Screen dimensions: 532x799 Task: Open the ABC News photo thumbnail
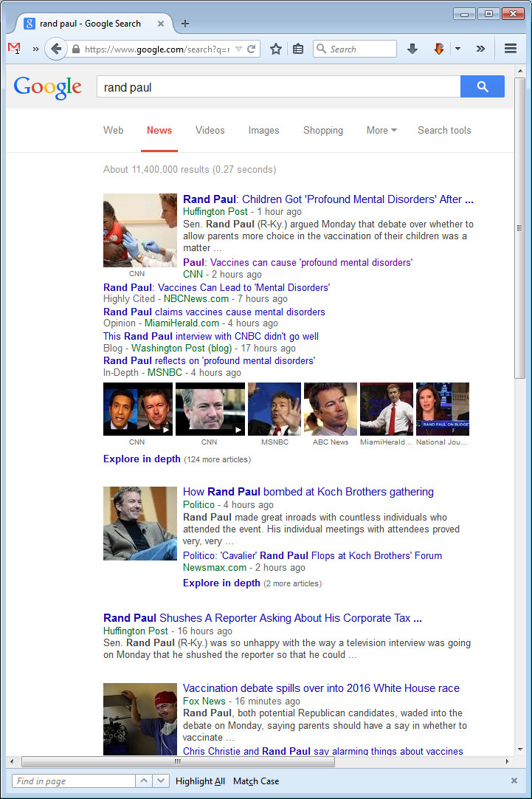331,409
